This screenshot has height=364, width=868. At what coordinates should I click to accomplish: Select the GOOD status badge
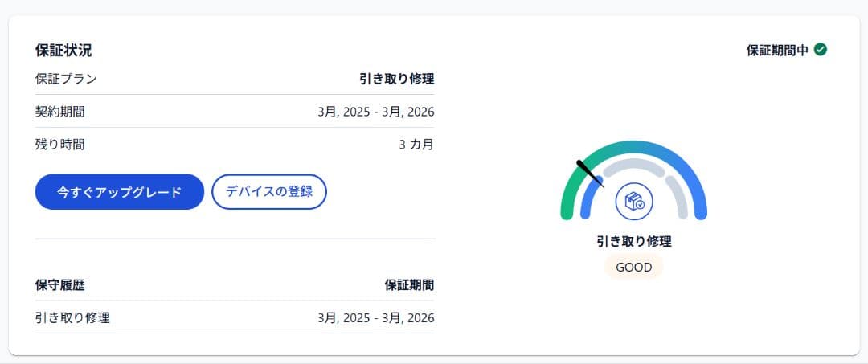(633, 267)
